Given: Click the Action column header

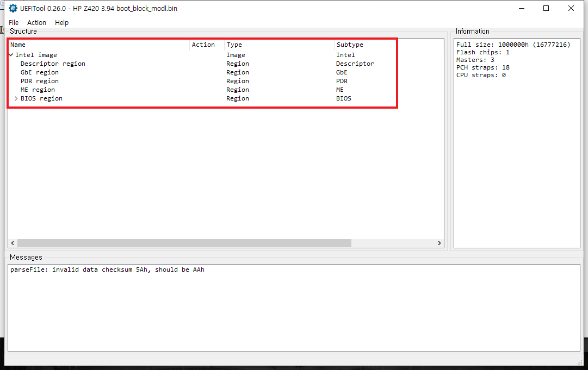Looking at the screenshot, I should [x=207, y=45].
